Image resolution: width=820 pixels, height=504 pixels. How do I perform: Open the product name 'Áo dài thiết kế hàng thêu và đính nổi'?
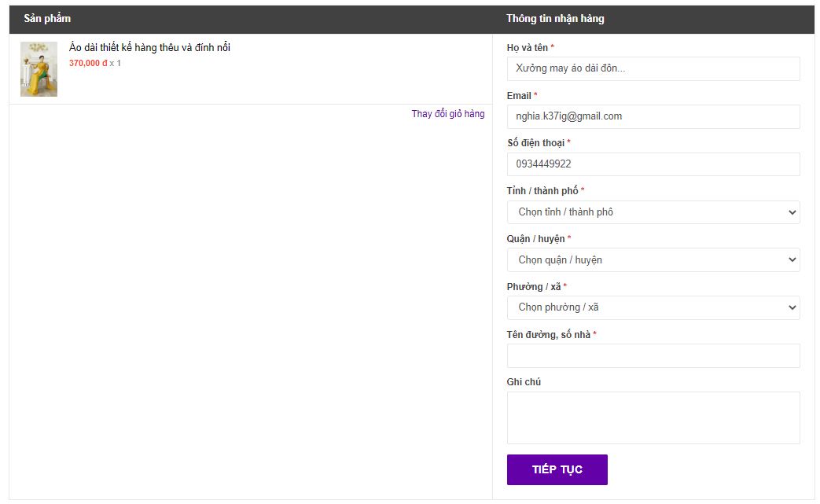(149, 48)
